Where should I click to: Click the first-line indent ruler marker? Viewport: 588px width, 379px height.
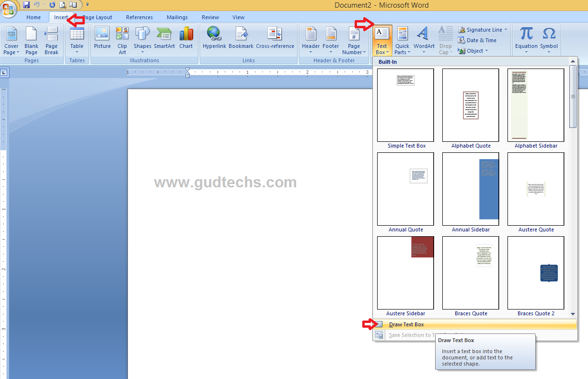tap(187, 70)
